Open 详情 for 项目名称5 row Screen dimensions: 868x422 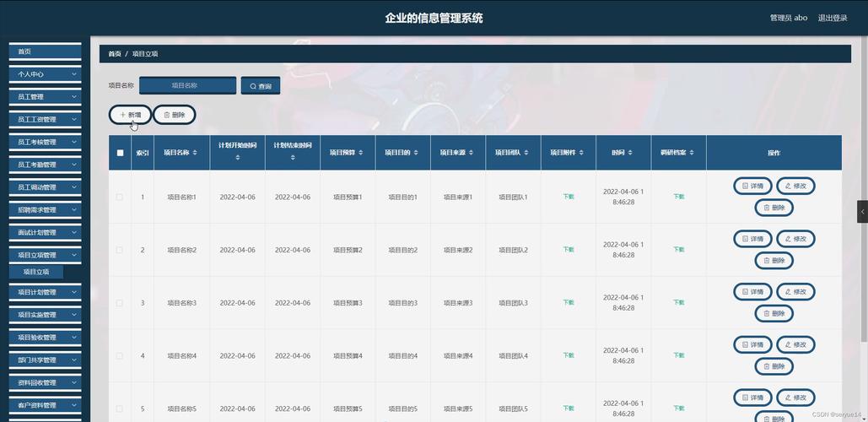pyautogui.click(x=752, y=398)
